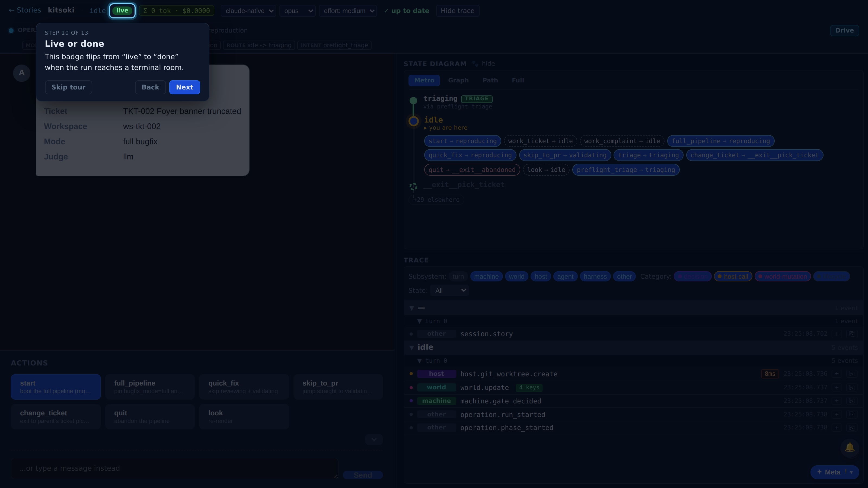This screenshot has height=488, width=868.
Task: Click the full_pipeline action card
Action: pyautogui.click(x=150, y=387)
